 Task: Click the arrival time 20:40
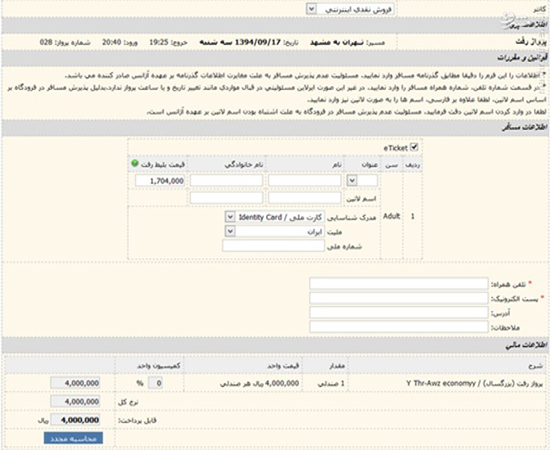coord(111,42)
